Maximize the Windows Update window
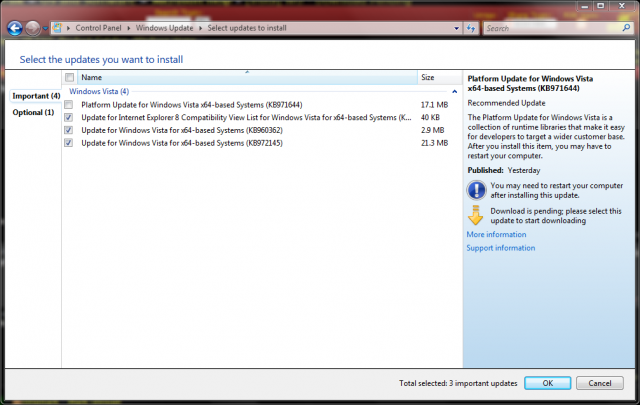Image resolution: width=640 pixels, height=405 pixels. pos(601,6)
